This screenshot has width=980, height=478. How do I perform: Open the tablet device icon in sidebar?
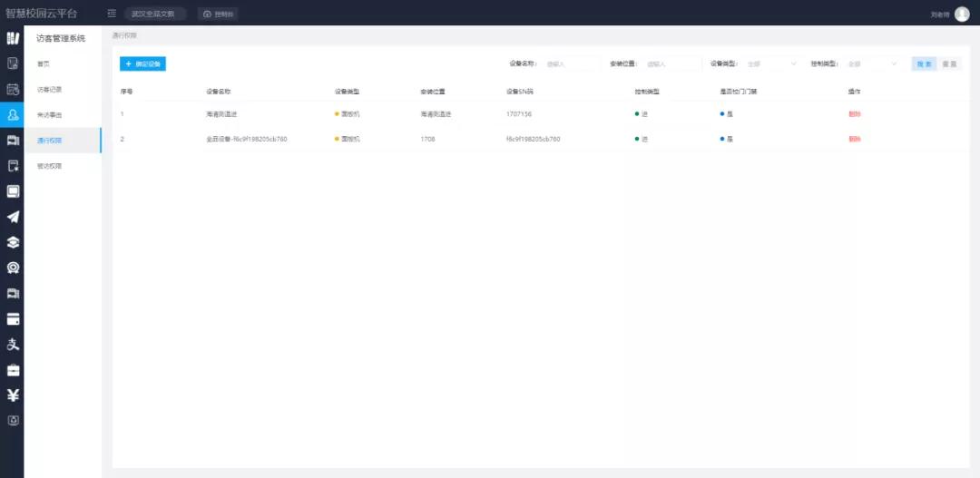(13, 63)
